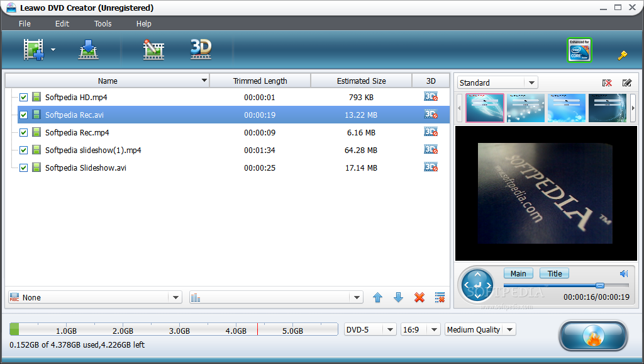Click the edit menu template pencil icon
The height and width of the screenshot is (364, 644).
click(x=627, y=82)
